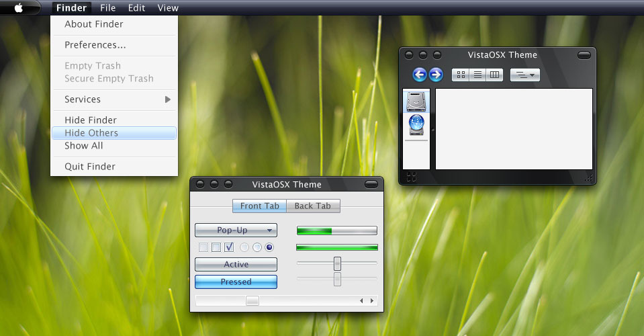644x336 pixels.
Task: Click the blue back arrow in Finder window
Action: [419, 75]
